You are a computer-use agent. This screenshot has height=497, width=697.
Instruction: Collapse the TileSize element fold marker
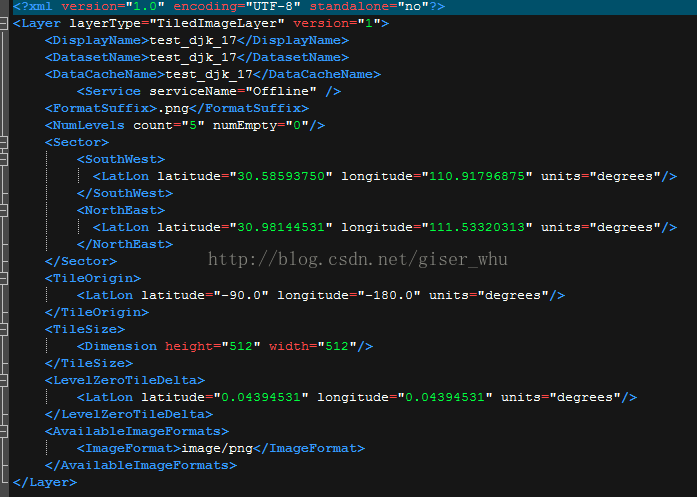click(x=3, y=329)
